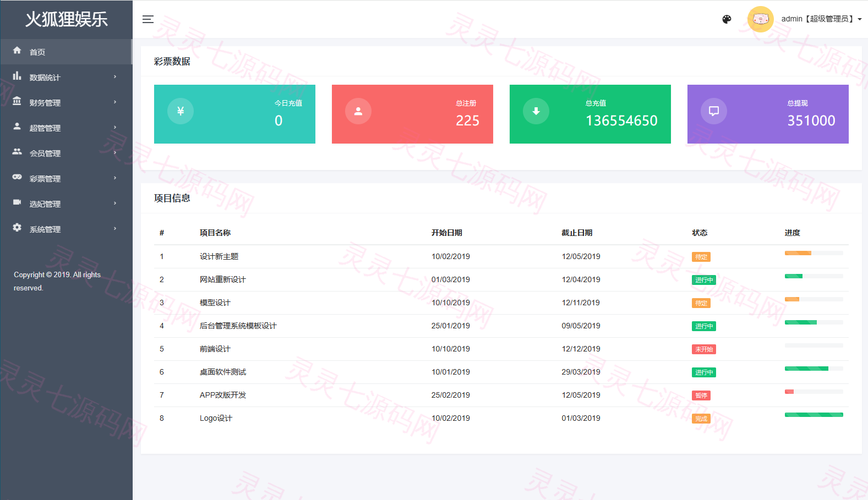868x500 pixels.
Task: Click the person icon for 超管管理
Action: (x=17, y=127)
